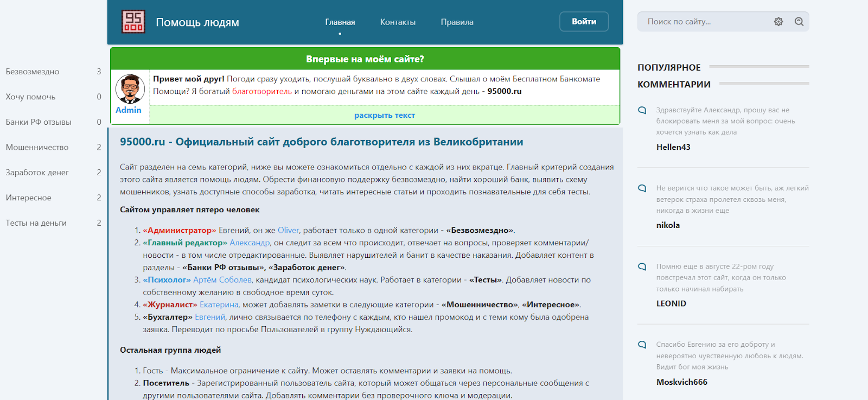Switch to the ПОПУЛЯРНОЕ tab
Screen dimensions: 868x400
click(x=669, y=67)
